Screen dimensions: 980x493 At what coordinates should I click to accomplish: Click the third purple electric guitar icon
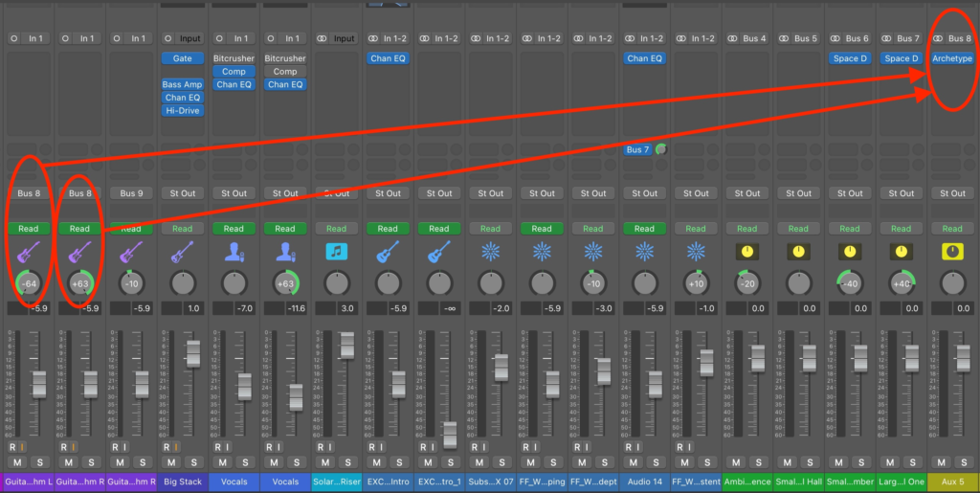(x=131, y=252)
